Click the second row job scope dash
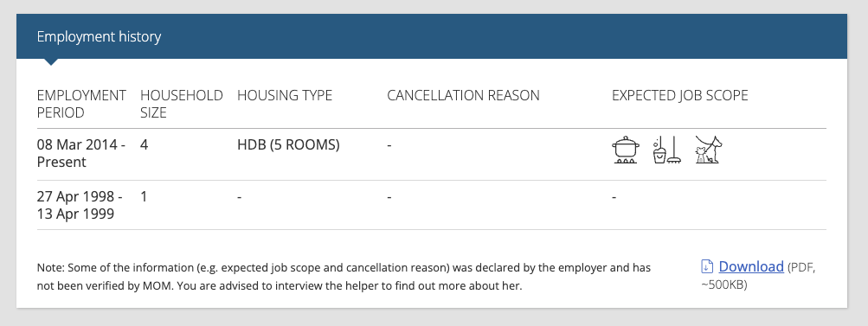868x326 pixels. pyautogui.click(x=614, y=196)
